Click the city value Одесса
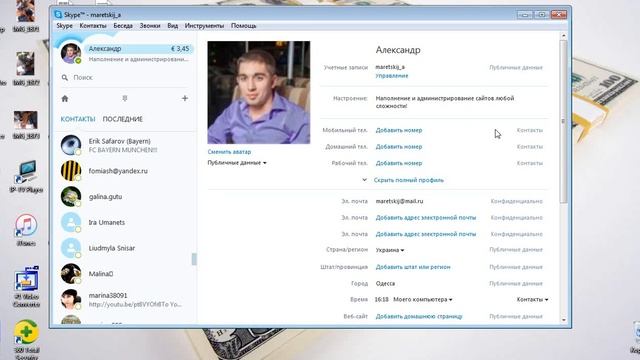640x360 pixels. 385,283
